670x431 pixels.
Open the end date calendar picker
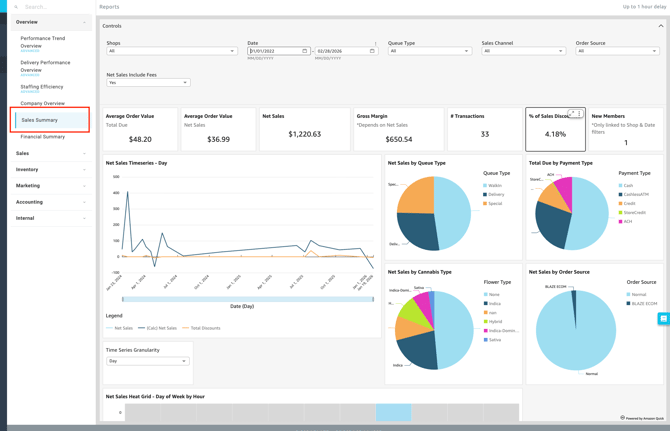coord(372,51)
